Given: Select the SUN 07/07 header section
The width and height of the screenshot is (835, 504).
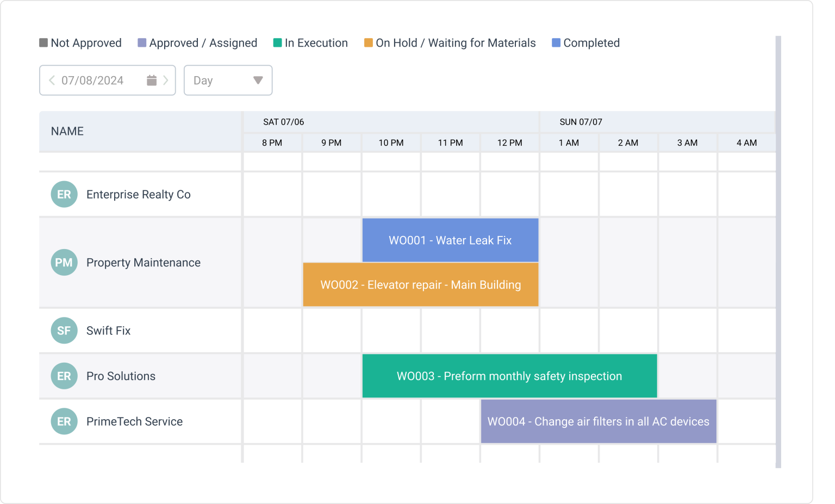Looking at the screenshot, I should pos(581,122).
